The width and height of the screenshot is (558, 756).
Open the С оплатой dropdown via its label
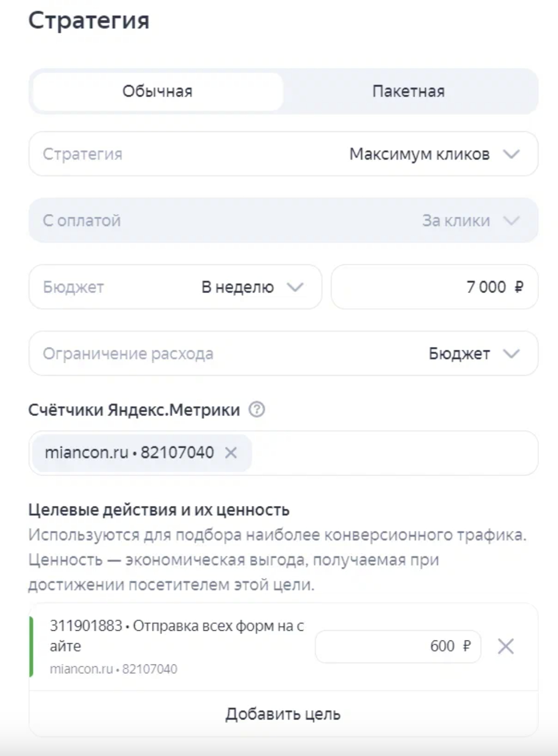82,221
